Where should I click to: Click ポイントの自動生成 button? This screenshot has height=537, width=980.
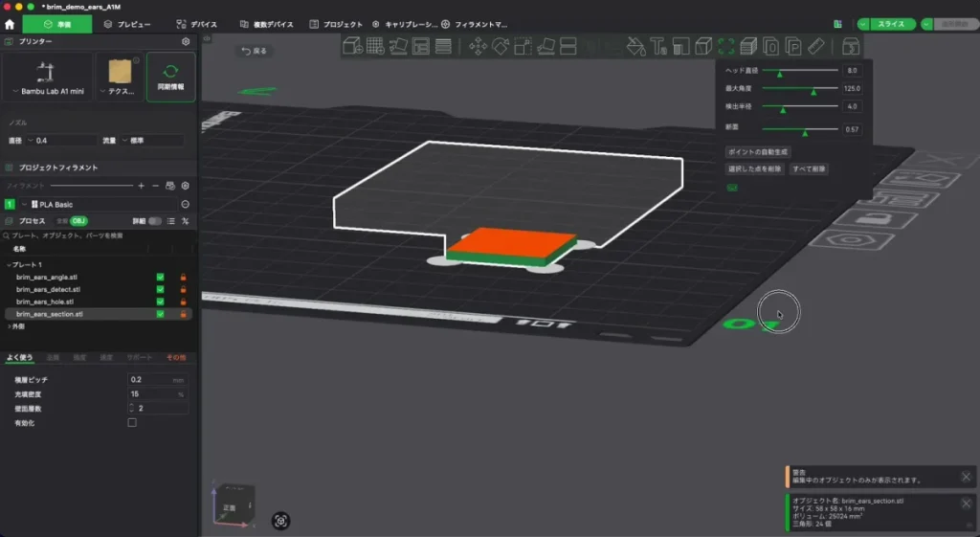pyautogui.click(x=758, y=152)
